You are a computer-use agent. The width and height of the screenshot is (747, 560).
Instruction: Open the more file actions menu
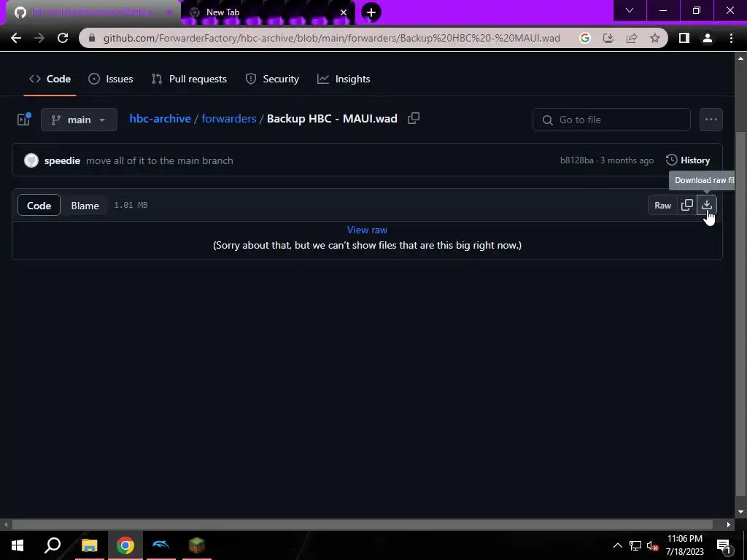[x=711, y=120]
